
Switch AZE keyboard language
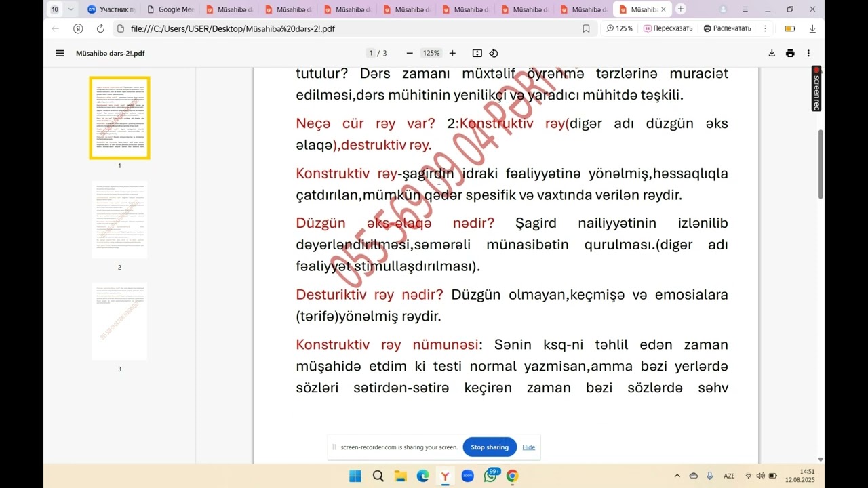point(729,476)
